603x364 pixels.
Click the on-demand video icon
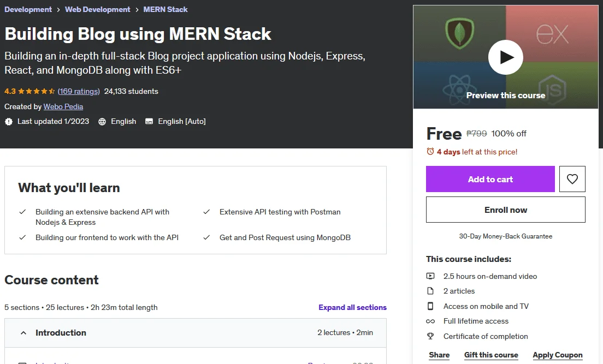tap(430, 276)
